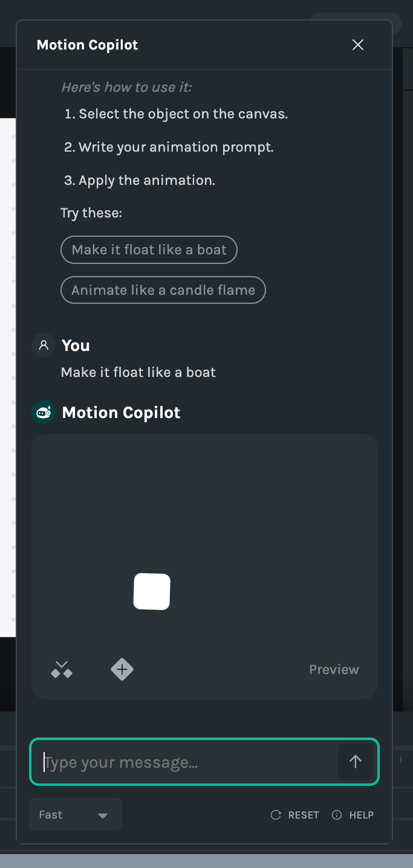The image size is (413, 868).
Task: Click the user avatar icon beside You
Action: (x=44, y=346)
